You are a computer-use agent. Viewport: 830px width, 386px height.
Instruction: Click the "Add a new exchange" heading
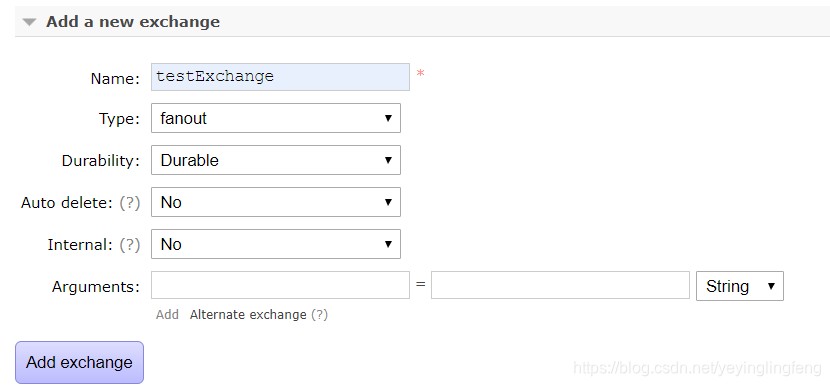pyautogui.click(x=133, y=22)
